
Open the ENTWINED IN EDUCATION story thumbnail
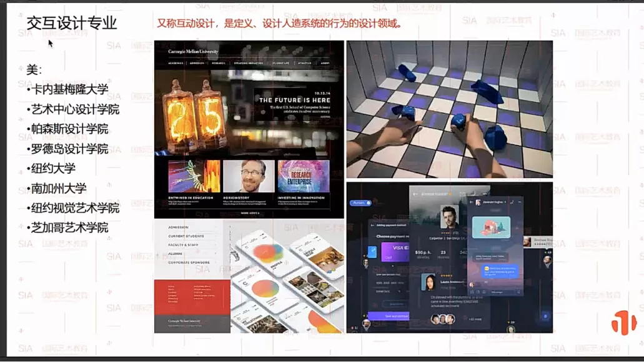(194, 176)
